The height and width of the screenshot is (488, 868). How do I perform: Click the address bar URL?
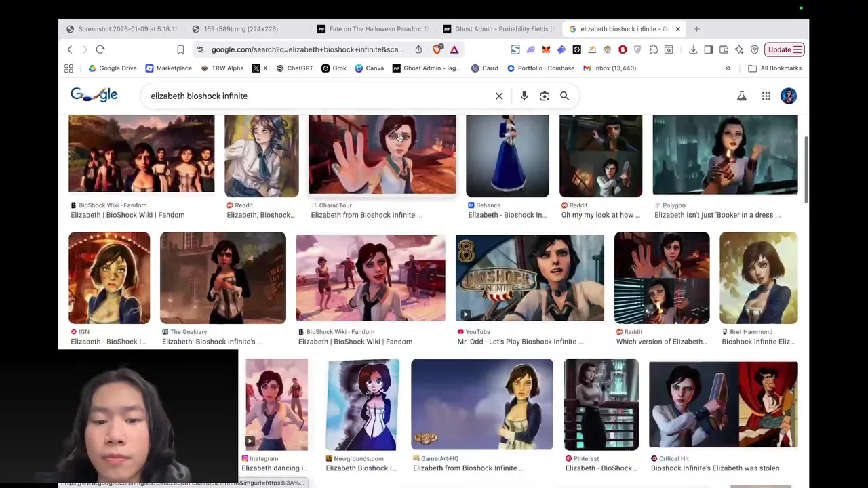[x=307, y=49]
